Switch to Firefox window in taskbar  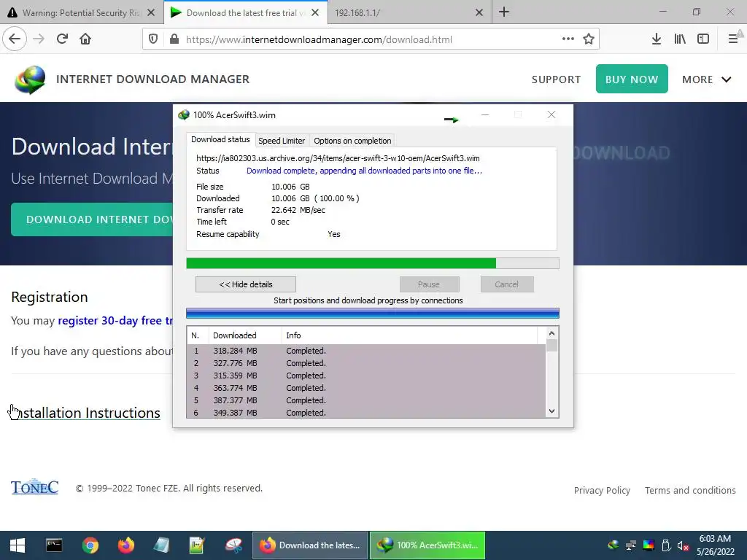310,545
